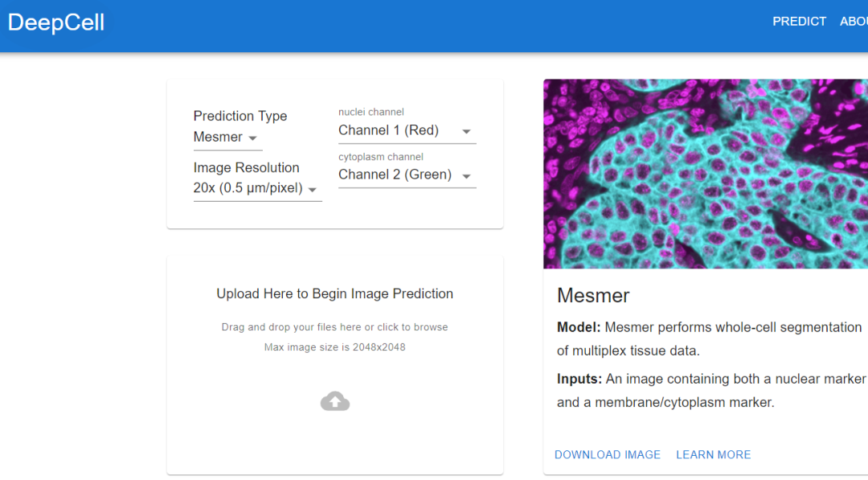Click the "Max image size is 2048x2048" text
Viewport: 868px width, 480px height.
pyautogui.click(x=334, y=347)
